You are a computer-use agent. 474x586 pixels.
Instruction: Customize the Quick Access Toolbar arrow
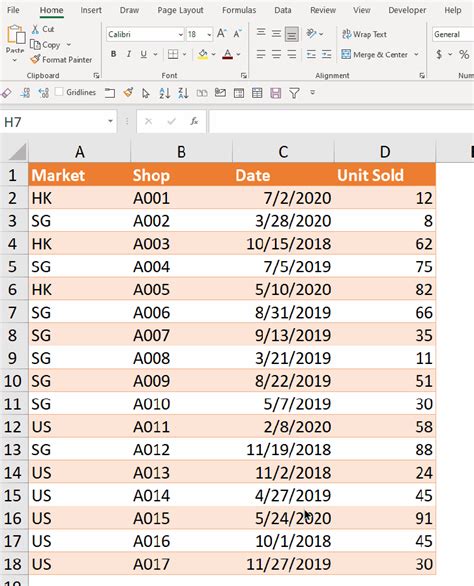click(x=313, y=92)
